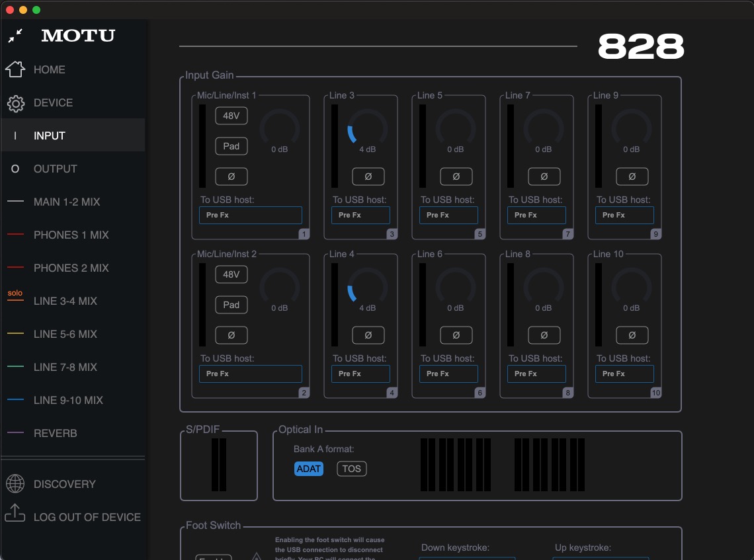Select ADAT as Bank A format

(309, 469)
